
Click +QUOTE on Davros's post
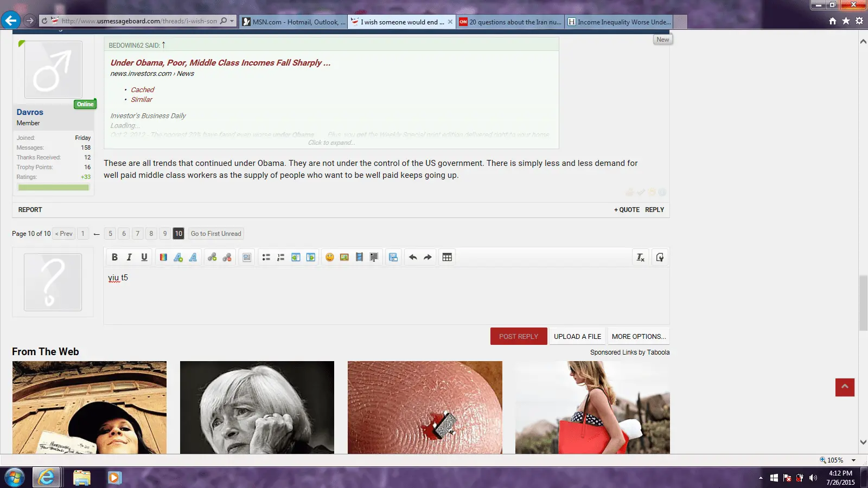point(627,210)
